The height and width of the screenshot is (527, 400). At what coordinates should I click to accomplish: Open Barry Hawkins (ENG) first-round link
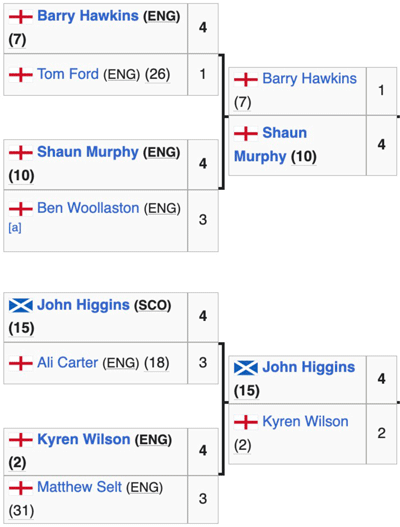click(88, 16)
